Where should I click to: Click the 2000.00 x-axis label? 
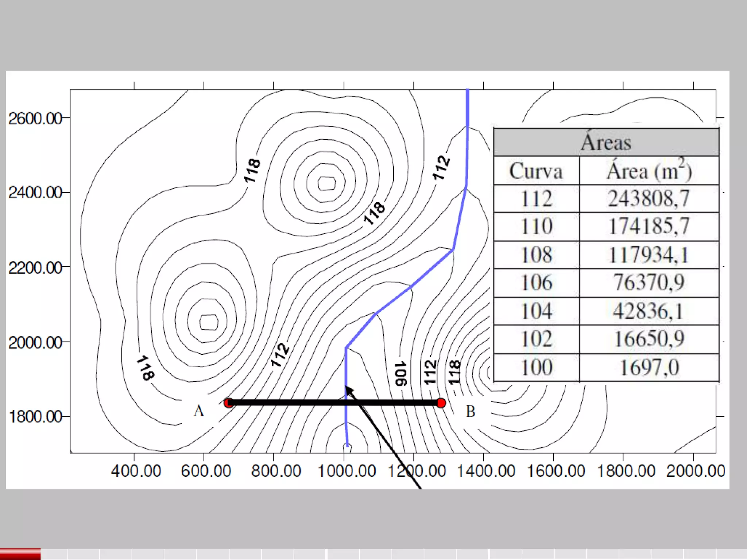pos(695,471)
